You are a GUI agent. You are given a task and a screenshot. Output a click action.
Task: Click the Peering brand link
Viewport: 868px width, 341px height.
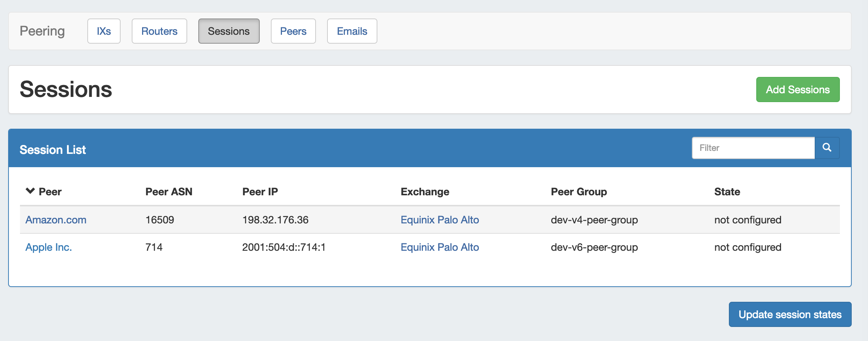pos(42,31)
